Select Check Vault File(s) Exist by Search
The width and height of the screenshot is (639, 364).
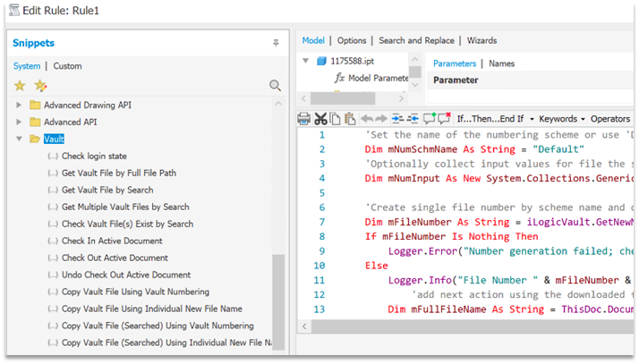[128, 224]
